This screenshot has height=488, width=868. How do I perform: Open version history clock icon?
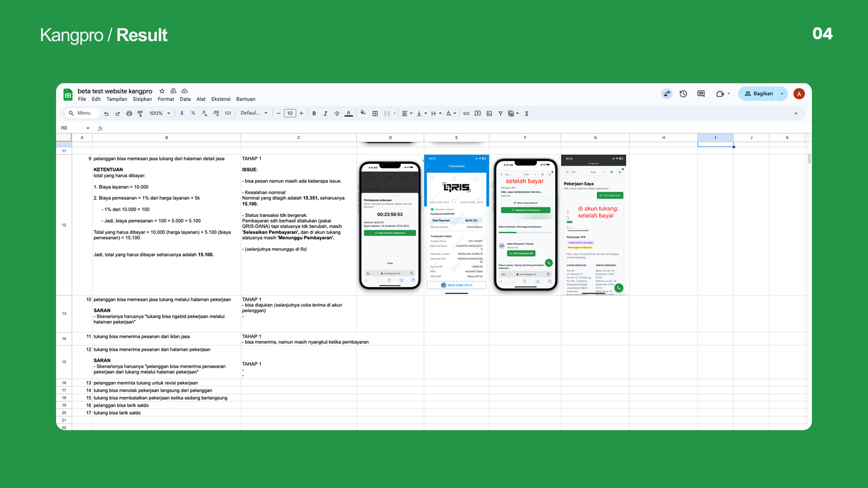(683, 94)
